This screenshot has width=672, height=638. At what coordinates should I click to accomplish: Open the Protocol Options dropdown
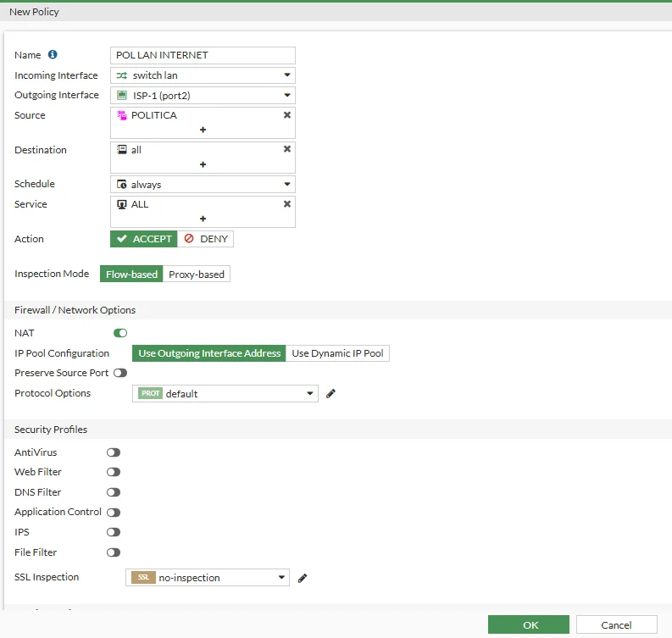pyautogui.click(x=225, y=393)
